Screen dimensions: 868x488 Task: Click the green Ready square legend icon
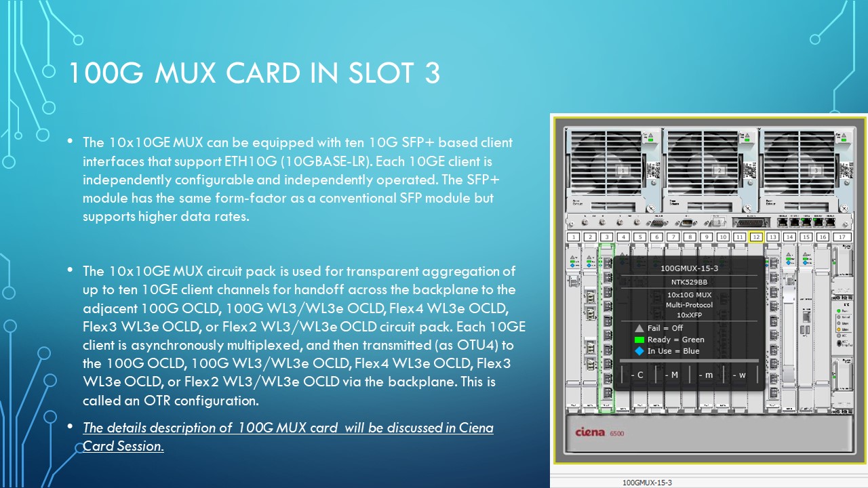(x=639, y=340)
